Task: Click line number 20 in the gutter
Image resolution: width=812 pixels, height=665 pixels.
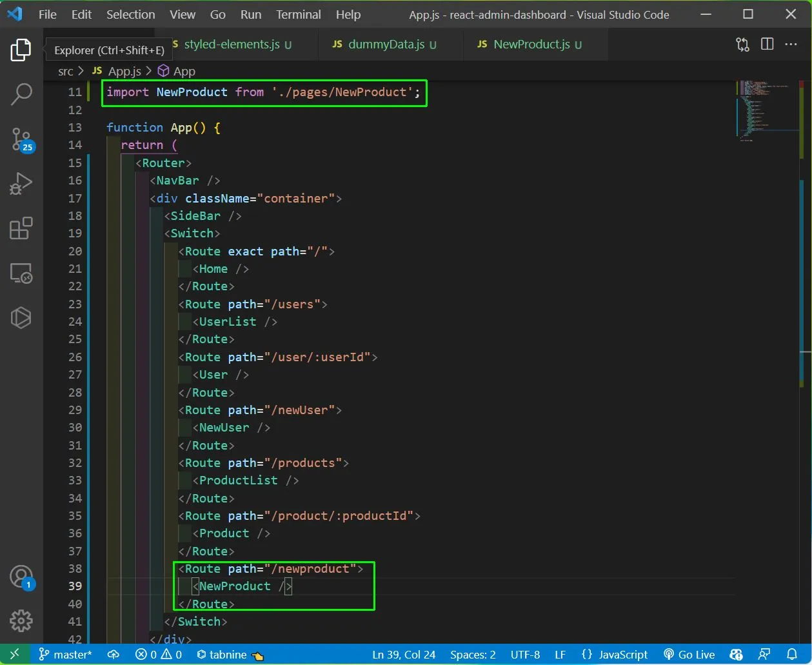Action: pos(75,252)
